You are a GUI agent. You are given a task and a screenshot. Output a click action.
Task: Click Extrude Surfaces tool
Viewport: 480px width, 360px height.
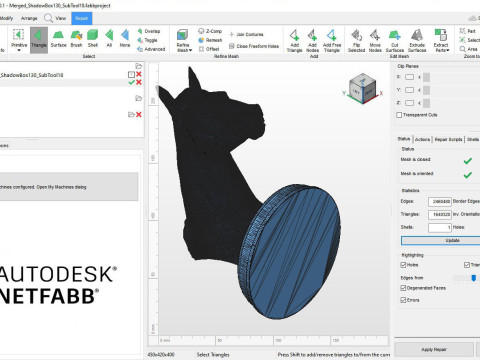tap(417, 41)
